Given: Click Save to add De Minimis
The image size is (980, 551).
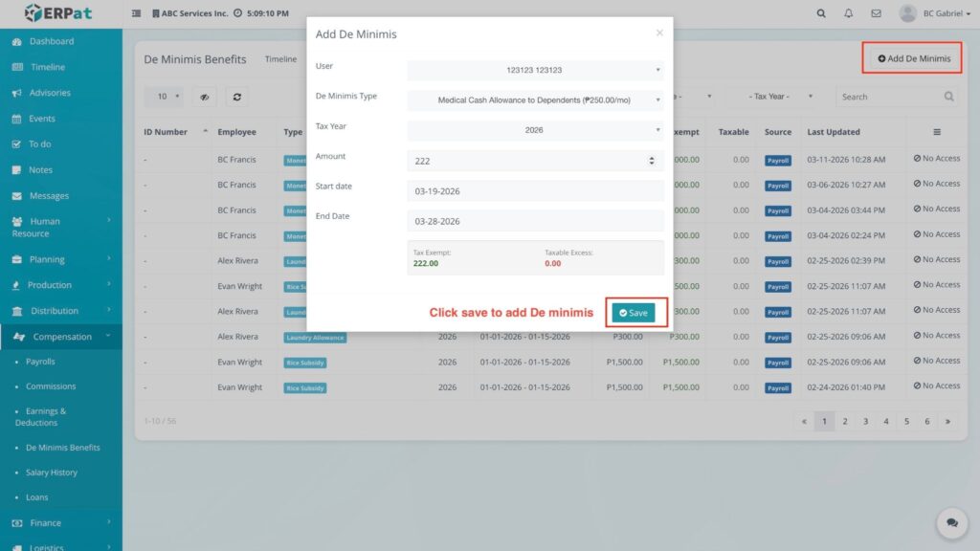Looking at the screenshot, I should pyautogui.click(x=634, y=313).
